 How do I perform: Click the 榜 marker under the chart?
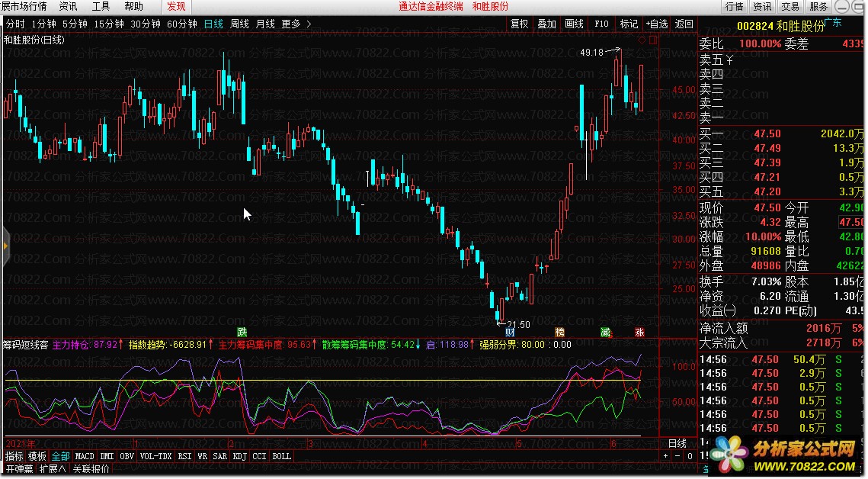coord(559,333)
